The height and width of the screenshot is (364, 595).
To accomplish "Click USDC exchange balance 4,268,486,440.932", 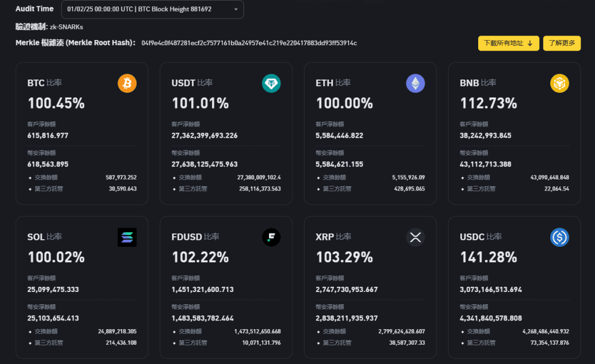I will [546, 331].
